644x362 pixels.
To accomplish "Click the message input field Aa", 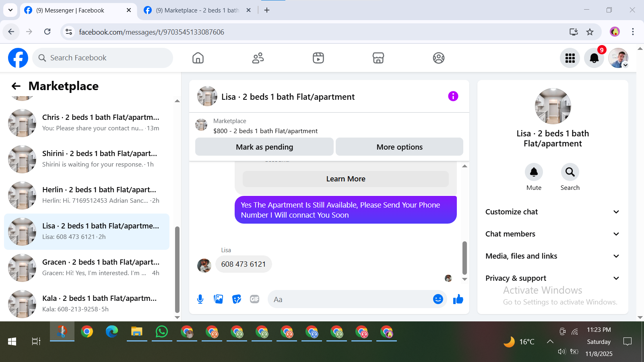I will [350, 299].
